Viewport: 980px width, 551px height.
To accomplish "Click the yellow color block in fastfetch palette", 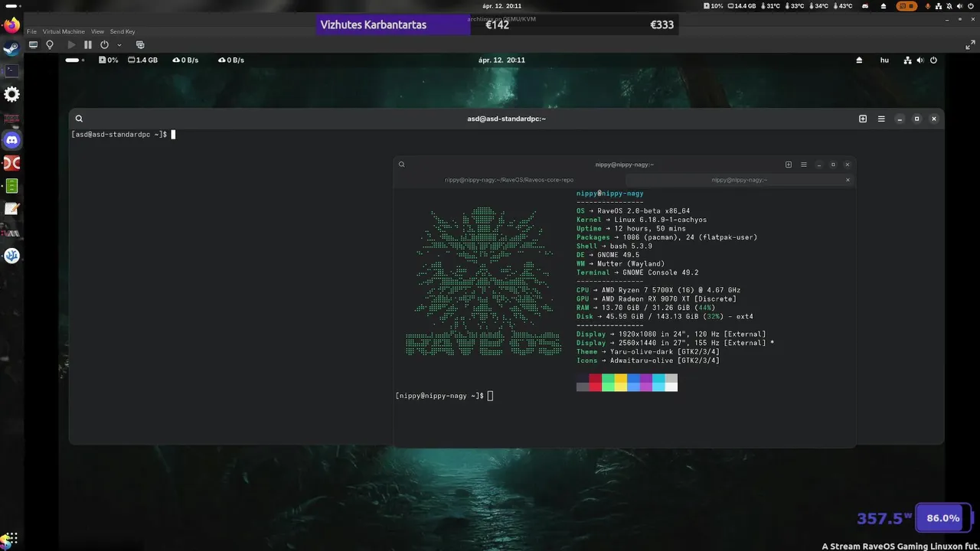I will [x=621, y=383].
